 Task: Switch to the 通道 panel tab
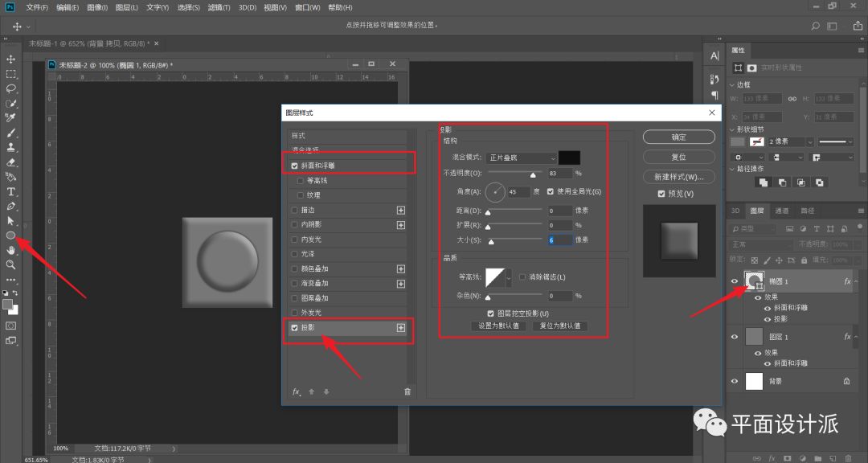pos(782,210)
